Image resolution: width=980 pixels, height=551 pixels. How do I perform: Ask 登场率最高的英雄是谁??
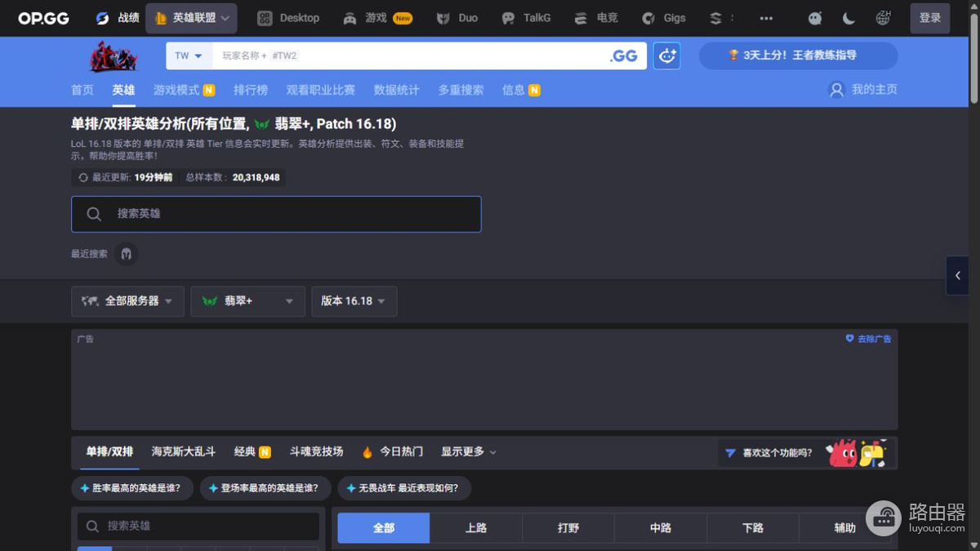pyautogui.click(x=265, y=488)
